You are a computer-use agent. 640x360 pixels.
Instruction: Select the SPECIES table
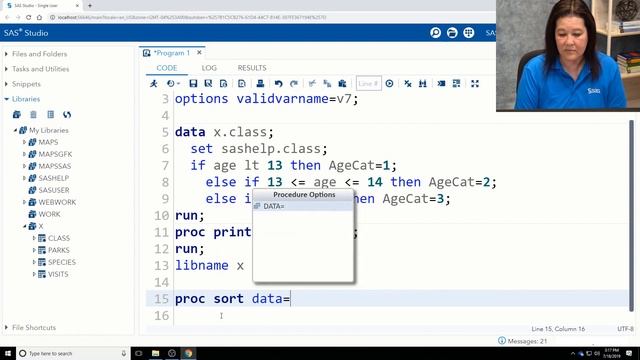tap(62, 262)
